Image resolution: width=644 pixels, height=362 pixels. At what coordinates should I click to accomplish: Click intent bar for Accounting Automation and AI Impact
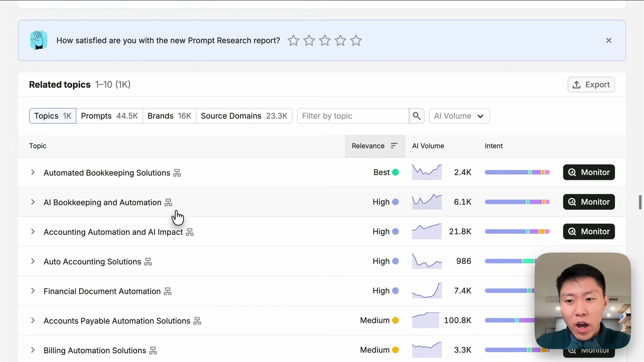point(517,232)
